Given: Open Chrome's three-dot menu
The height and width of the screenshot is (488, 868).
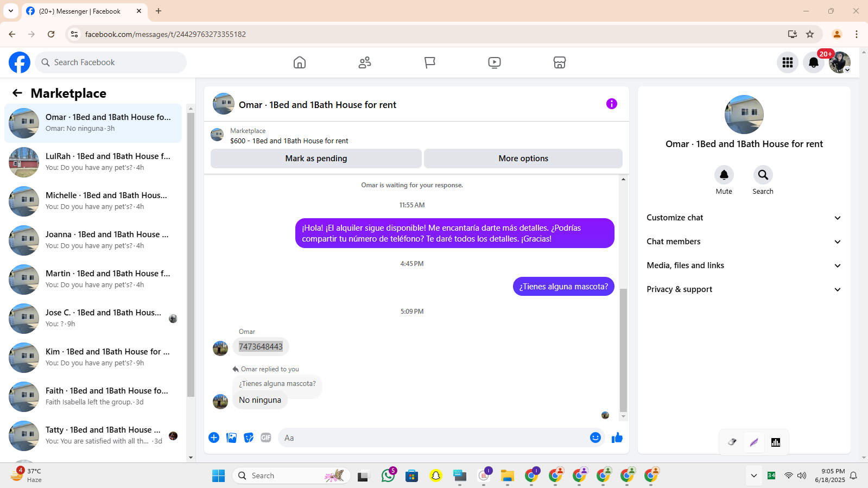Looking at the screenshot, I should [857, 34].
